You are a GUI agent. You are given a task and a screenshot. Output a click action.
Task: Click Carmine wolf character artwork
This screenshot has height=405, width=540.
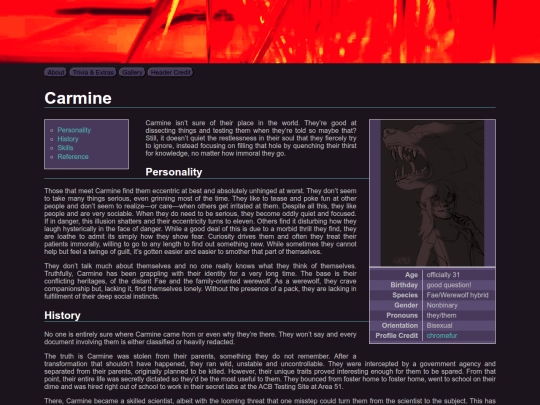point(432,193)
